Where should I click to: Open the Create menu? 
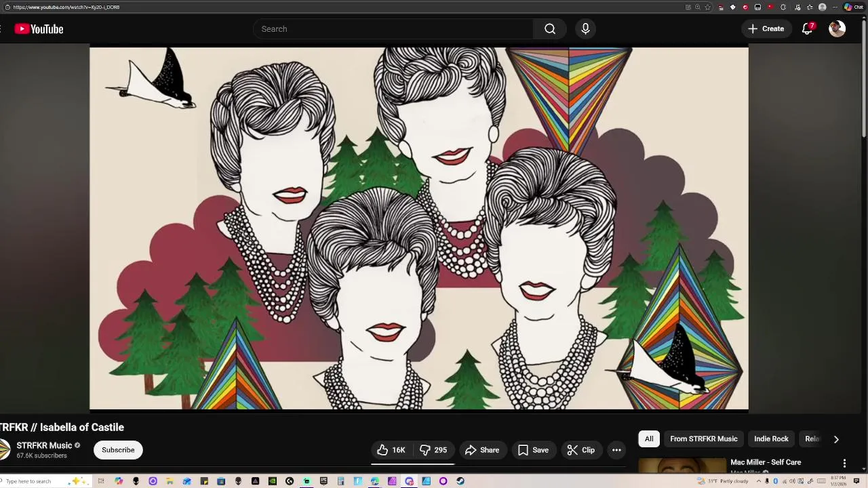point(766,29)
